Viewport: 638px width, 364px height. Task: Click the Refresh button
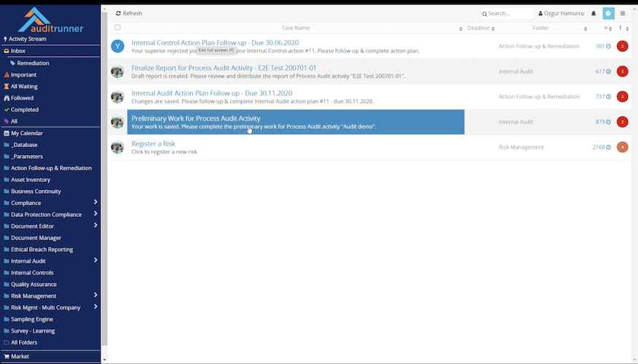(x=129, y=13)
